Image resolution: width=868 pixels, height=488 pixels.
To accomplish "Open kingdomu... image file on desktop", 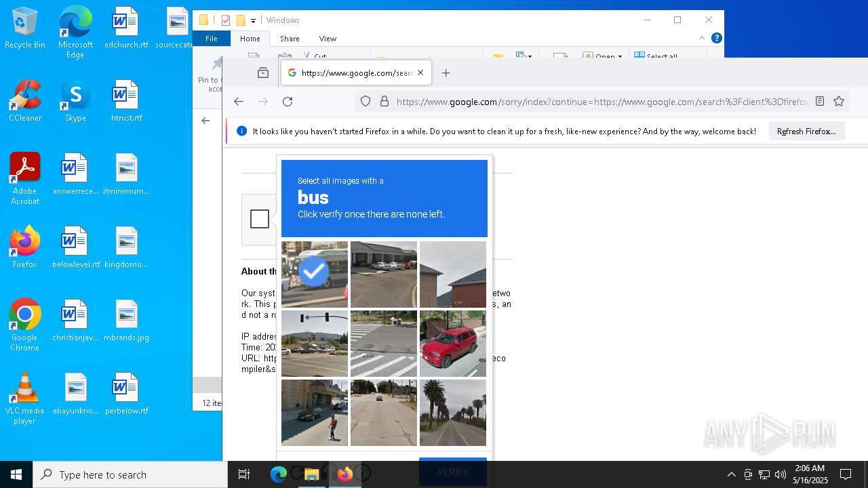I will [126, 247].
